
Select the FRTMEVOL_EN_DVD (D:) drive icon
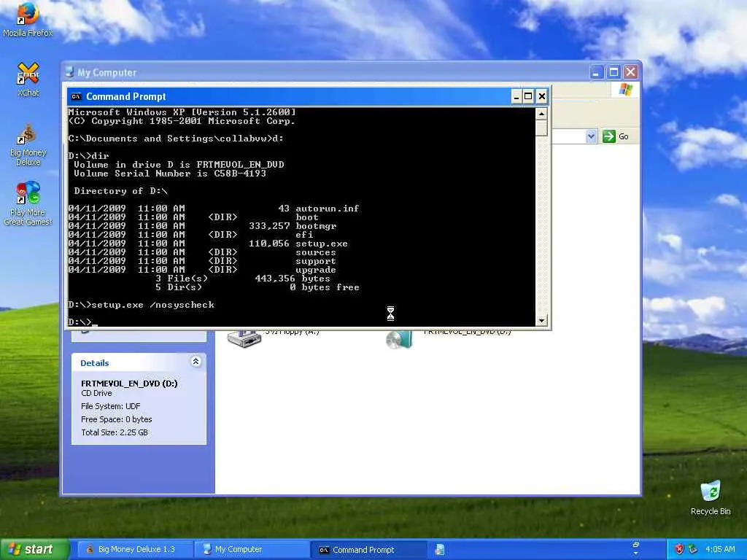(399, 339)
